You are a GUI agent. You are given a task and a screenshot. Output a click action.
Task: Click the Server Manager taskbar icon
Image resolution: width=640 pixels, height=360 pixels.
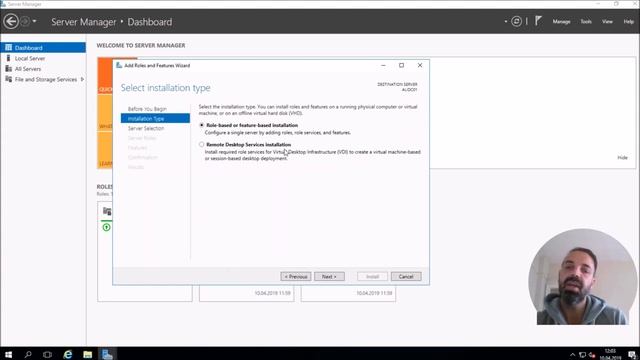click(107, 354)
